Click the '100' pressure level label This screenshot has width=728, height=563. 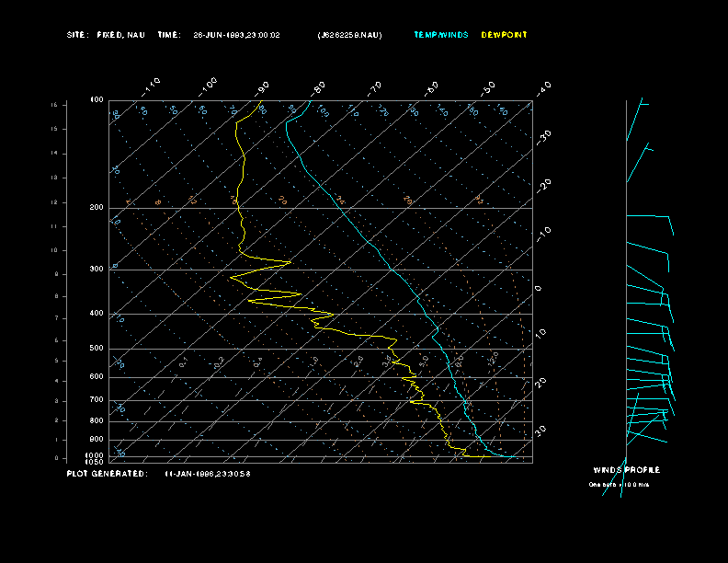(x=97, y=100)
